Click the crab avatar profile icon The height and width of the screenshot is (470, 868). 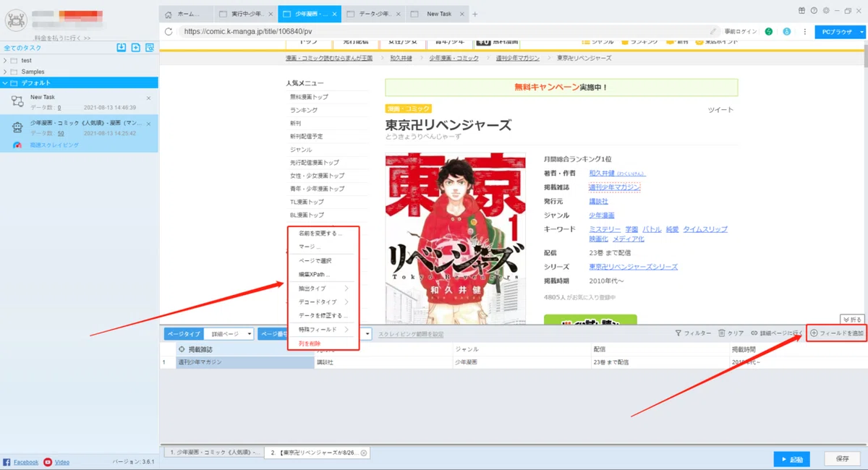(15, 20)
